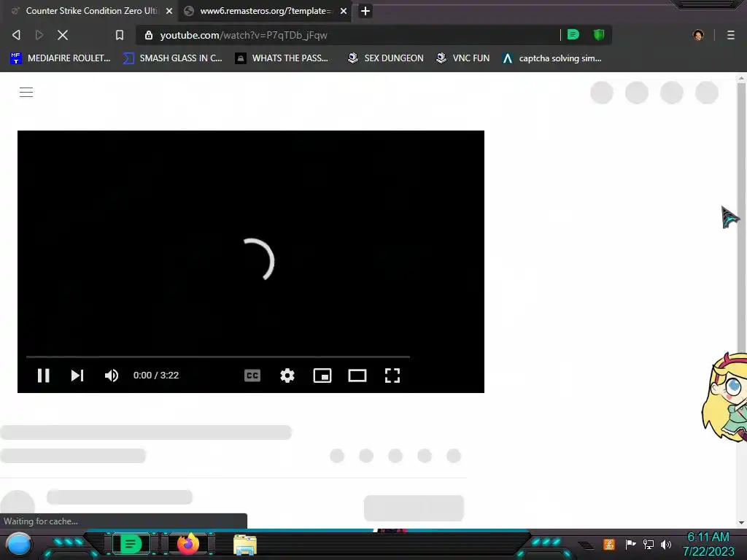This screenshot has height=560, width=747.
Task: Close the remasteros.org tab
Action: click(x=344, y=10)
